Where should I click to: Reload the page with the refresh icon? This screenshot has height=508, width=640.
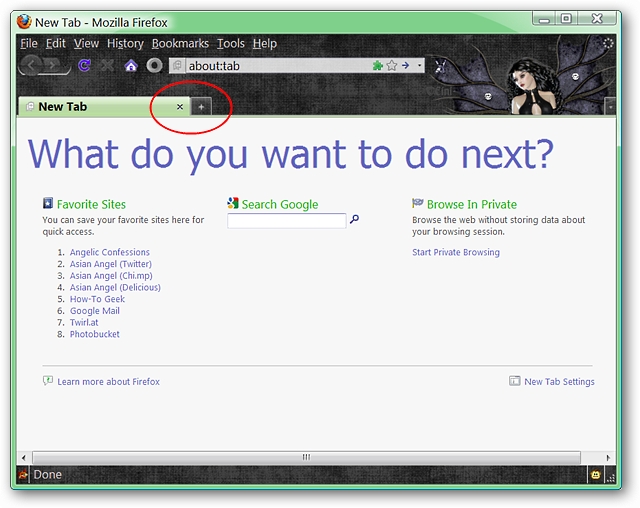coord(85,66)
